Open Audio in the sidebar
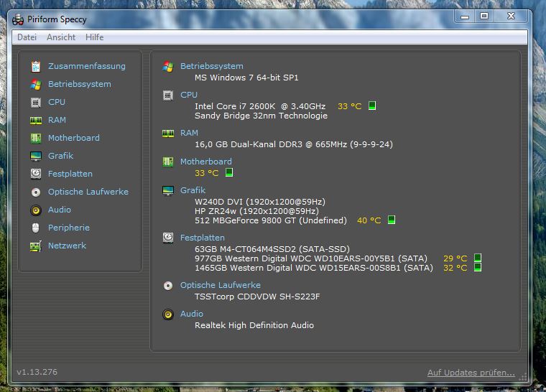This screenshot has height=392, width=546. (60, 210)
